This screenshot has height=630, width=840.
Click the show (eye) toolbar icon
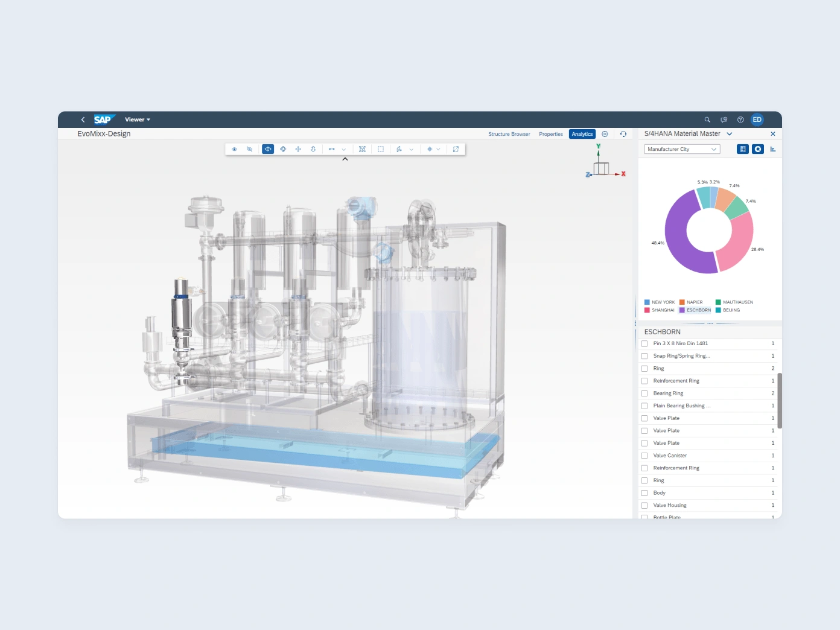235,149
